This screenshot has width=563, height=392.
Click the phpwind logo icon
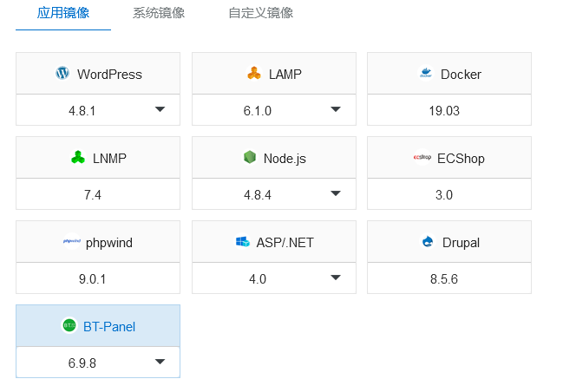pyautogui.click(x=72, y=242)
